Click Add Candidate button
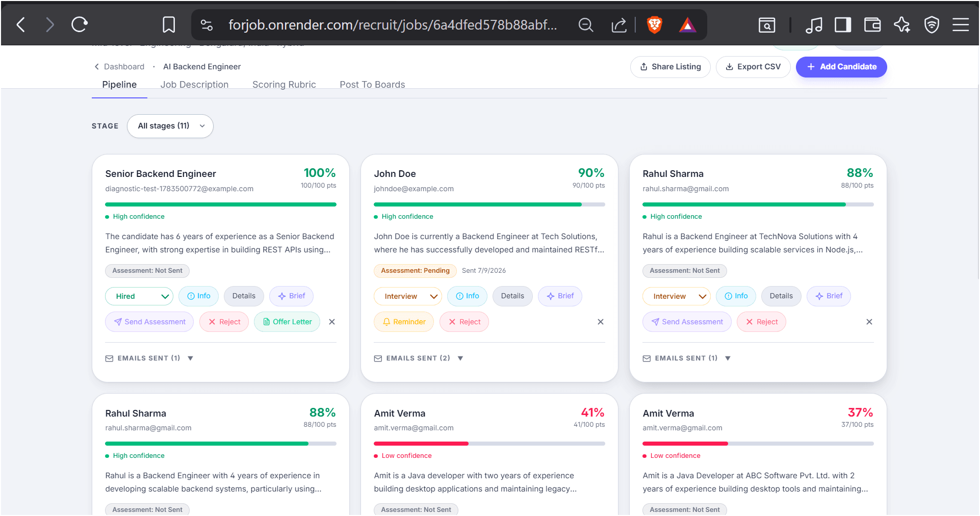Screen dimensions: 980x516 841,67
